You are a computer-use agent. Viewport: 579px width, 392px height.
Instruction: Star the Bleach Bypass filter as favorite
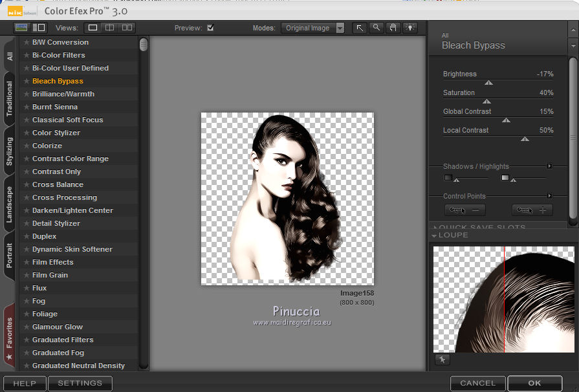click(x=27, y=81)
